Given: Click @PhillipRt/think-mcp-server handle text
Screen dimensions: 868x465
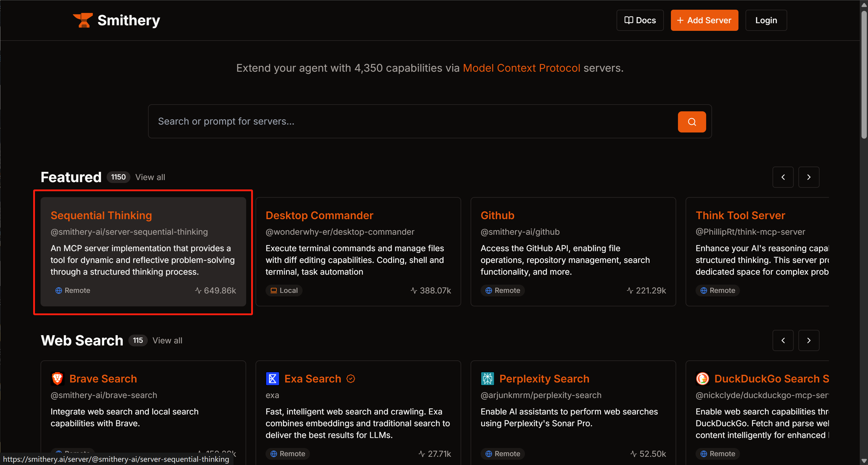Looking at the screenshot, I should 751,232.
